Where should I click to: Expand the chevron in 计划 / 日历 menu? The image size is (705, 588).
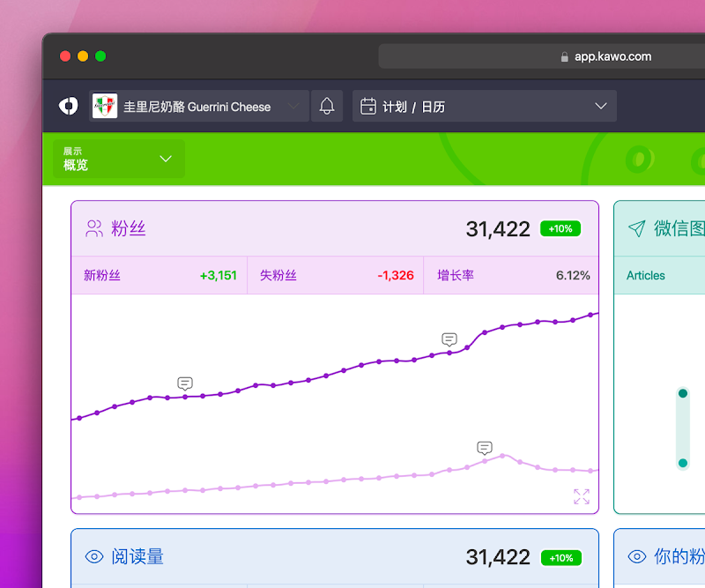[x=601, y=106]
